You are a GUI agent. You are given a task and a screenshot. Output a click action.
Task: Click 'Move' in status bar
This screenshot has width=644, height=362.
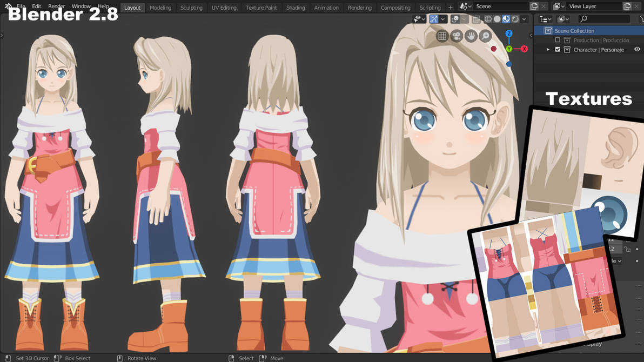pos(277,358)
